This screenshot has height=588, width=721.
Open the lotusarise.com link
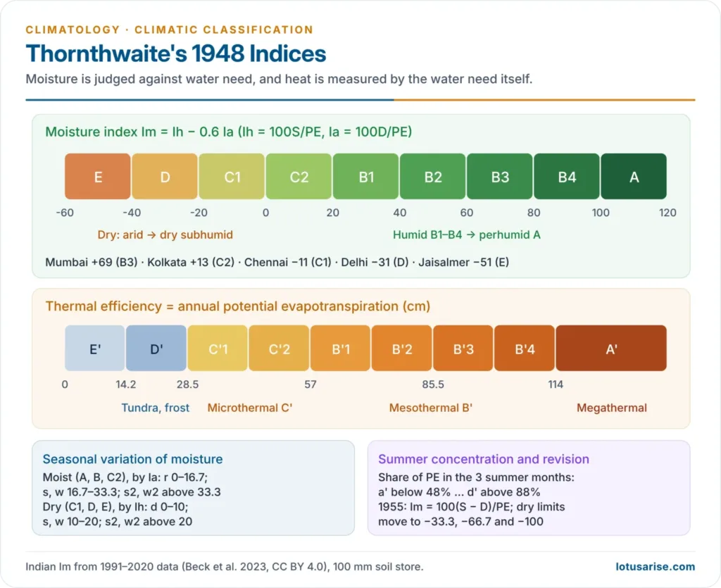click(656, 566)
